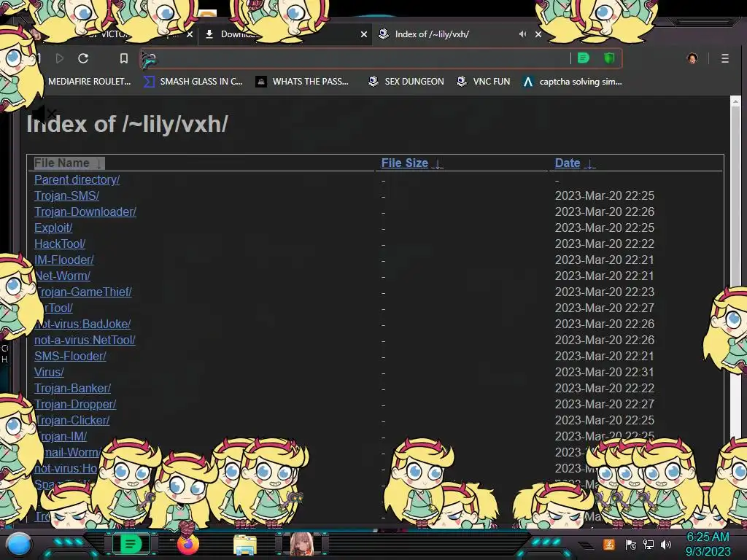This screenshot has width=747, height=560.
Task: Open the network tray icon
Action: [x=649, y=545]
